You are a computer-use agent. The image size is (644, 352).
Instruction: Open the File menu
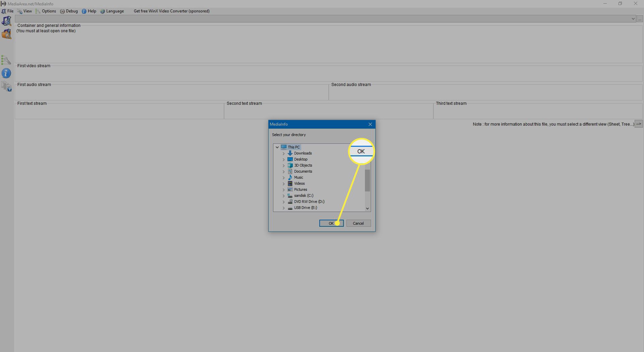[7, 11]
